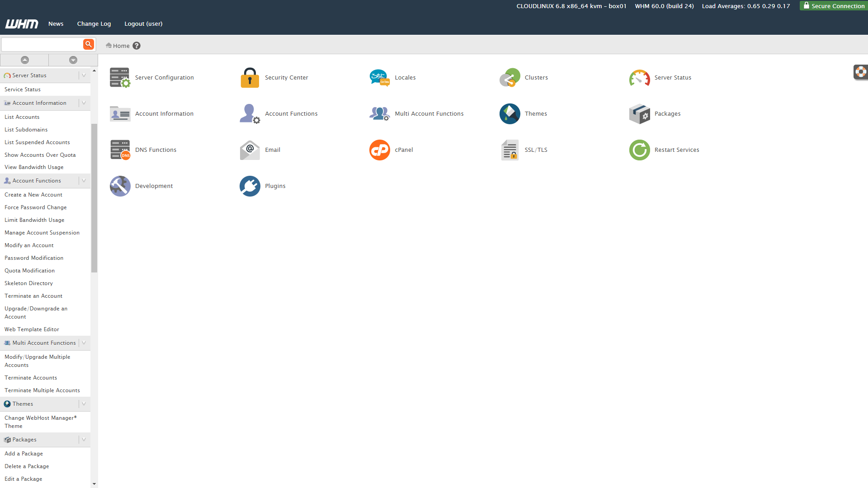Open List Suspended Accounts link
Image resolution: width=868 pixels, height=488 pixels.
tap(37, 142)
